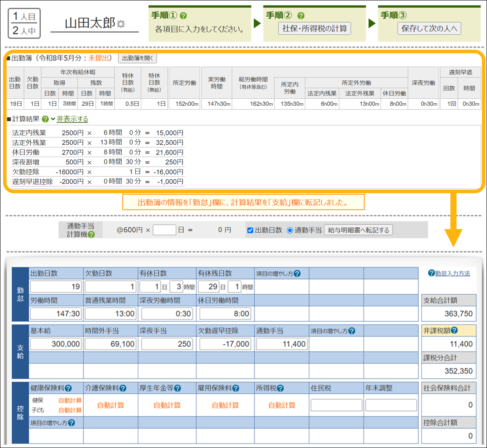Uncheck the 出勤日数 checkbox
Screen dimensions: 487x448
(x=250, y=230)
